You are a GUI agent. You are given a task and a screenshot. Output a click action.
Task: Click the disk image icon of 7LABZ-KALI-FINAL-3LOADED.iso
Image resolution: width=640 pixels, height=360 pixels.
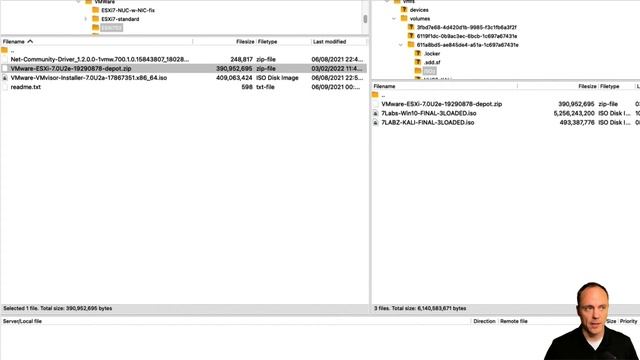[x=376, y=122]
